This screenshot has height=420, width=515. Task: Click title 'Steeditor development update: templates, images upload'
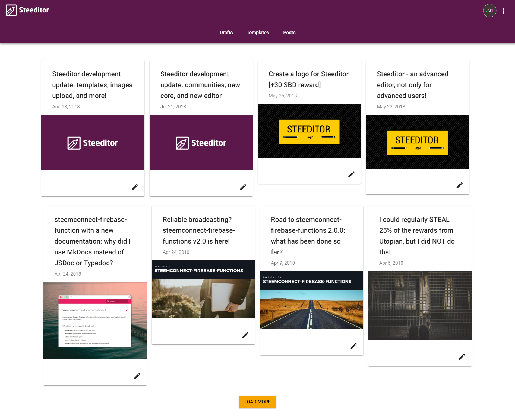point(92,85)
